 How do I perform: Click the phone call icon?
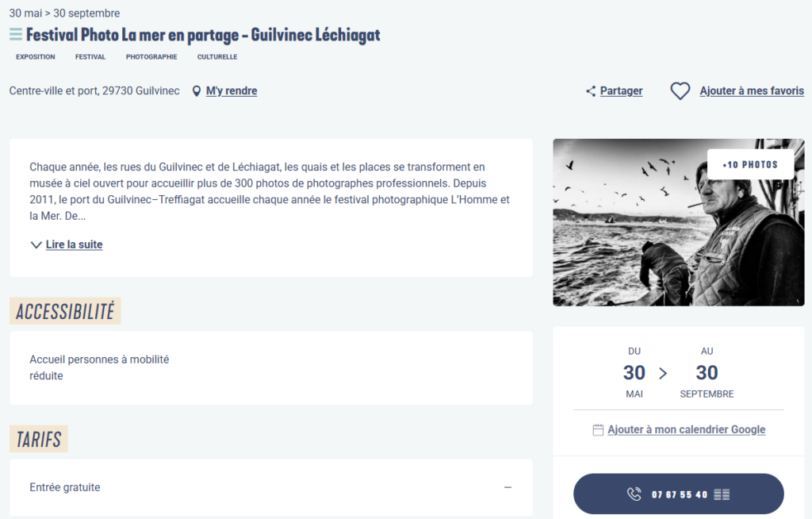634,494
